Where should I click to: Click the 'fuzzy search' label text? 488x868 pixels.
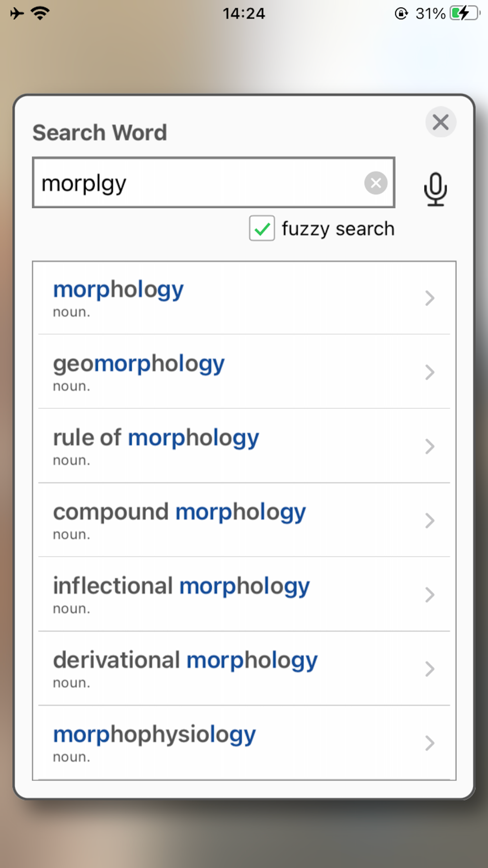[x=338, y=228]
